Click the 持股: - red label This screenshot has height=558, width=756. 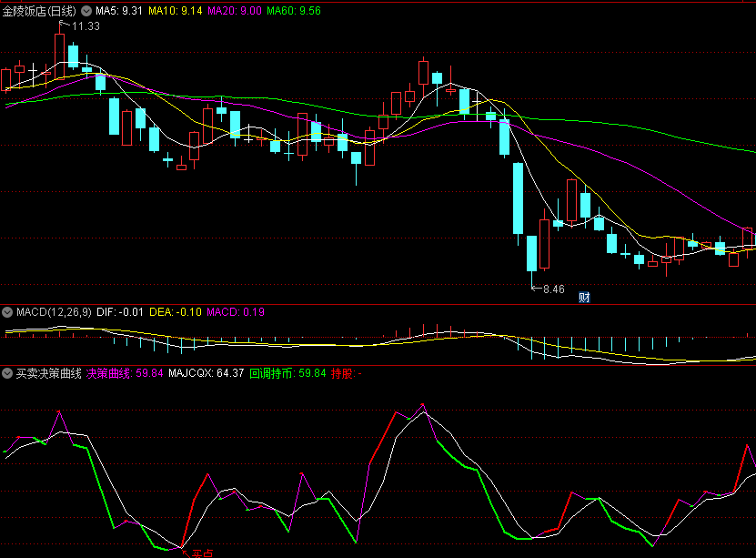coord(347,373)
